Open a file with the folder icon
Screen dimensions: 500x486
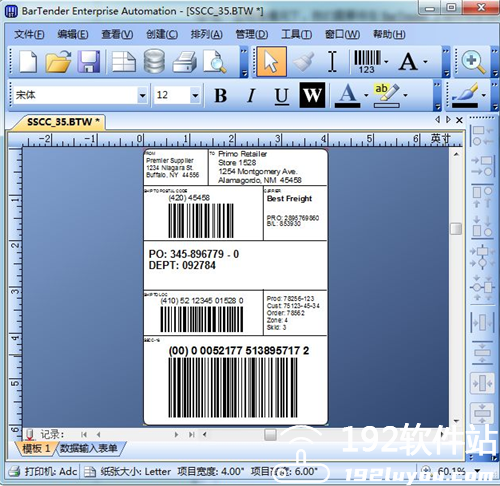pos(58,61)
